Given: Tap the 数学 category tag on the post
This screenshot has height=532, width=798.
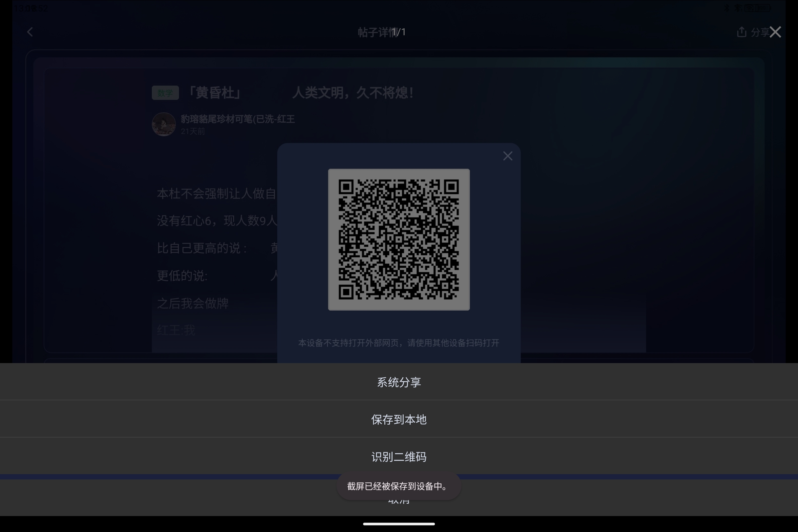Looking at the screenshot, I should (x=165, y=92).
